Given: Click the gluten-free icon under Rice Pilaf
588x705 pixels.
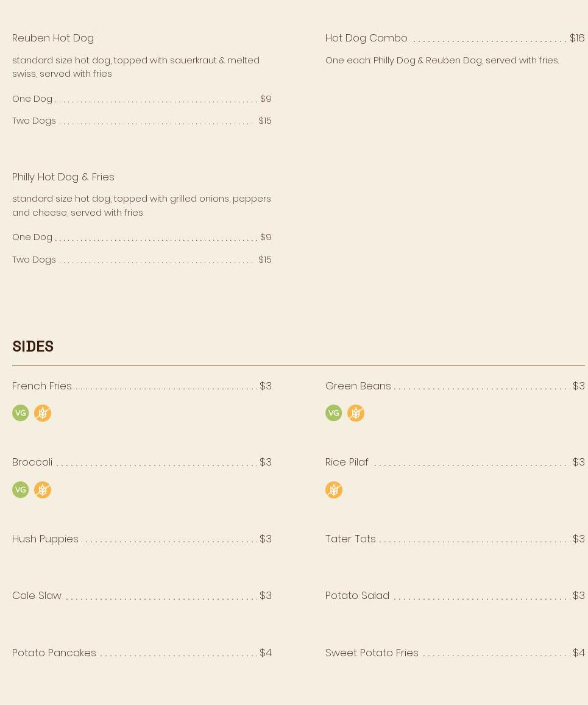Looking at the screenshot, I should (x=333, y=490).
